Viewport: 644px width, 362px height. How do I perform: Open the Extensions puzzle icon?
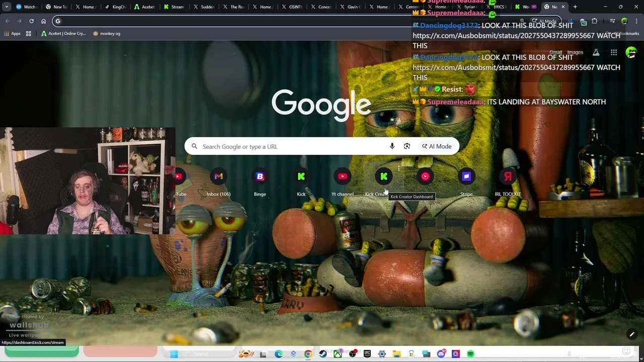(595, 21)
